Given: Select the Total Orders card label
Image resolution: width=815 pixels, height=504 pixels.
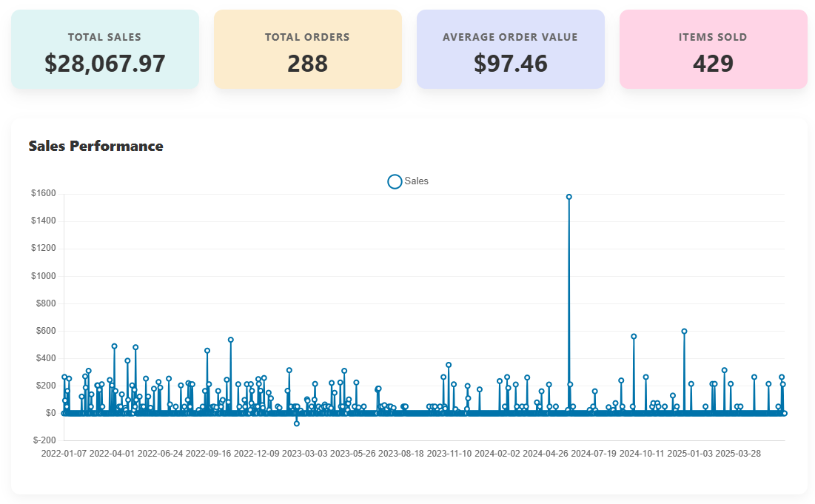Looking at the screenshot, I should tap(307, 37).
